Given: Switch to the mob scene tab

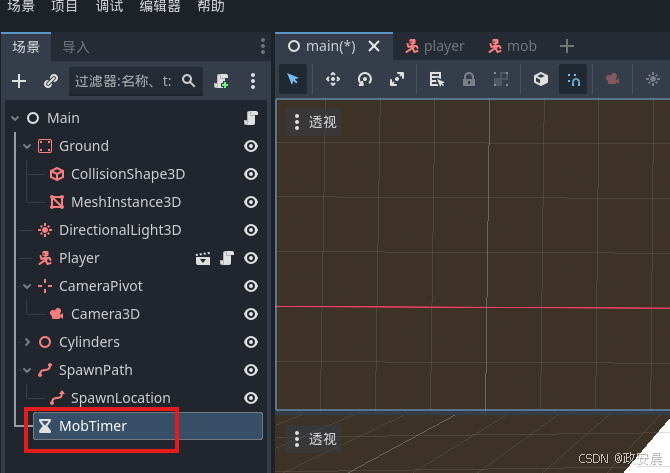Looking at the screenshot, I should [512, 46].
